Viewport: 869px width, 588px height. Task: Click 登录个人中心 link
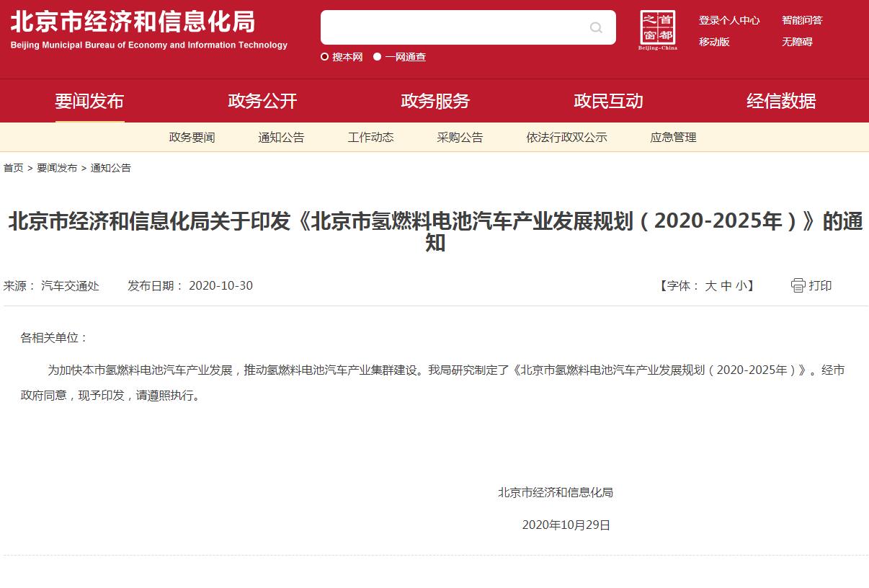point(729,20)
